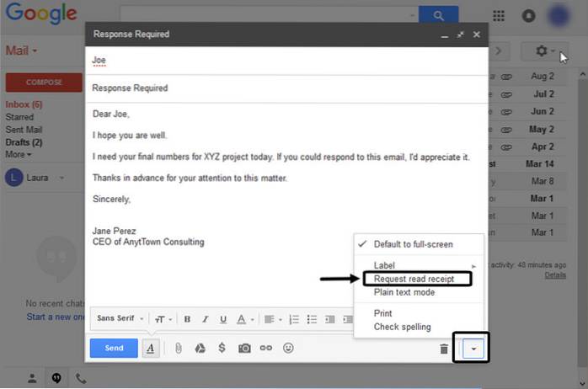Image resolution: width=588 pixels, height=389 pixels.
Task: Open the account profile avatar
Action: pyautogui.click(x=559, y=16)
